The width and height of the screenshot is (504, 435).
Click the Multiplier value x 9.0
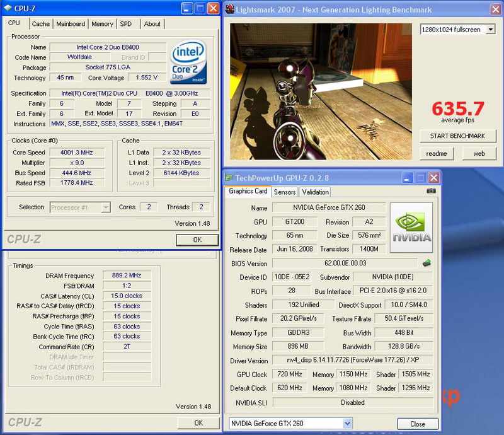point(76,163)
